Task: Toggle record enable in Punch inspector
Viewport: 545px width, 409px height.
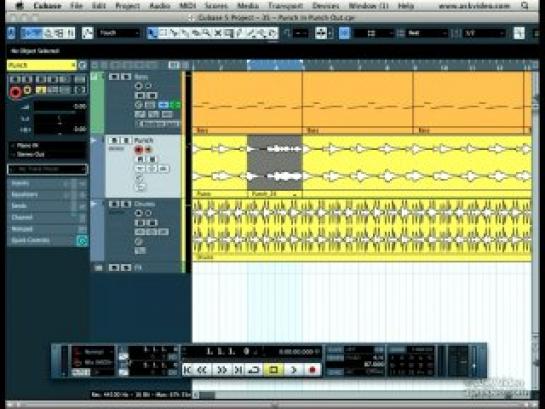Action: pyautogui.click(x=15, y=92)
